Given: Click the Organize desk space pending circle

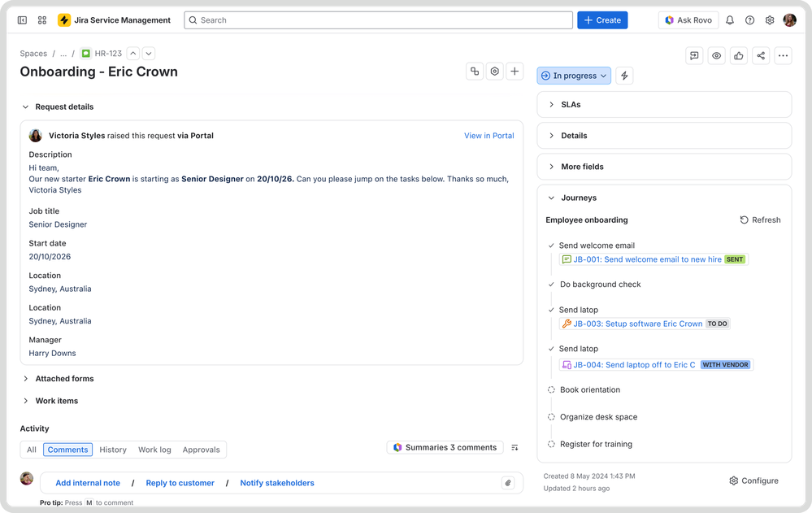Looking at the screenshot, I should pyautogui.click(x=552, y=417).
